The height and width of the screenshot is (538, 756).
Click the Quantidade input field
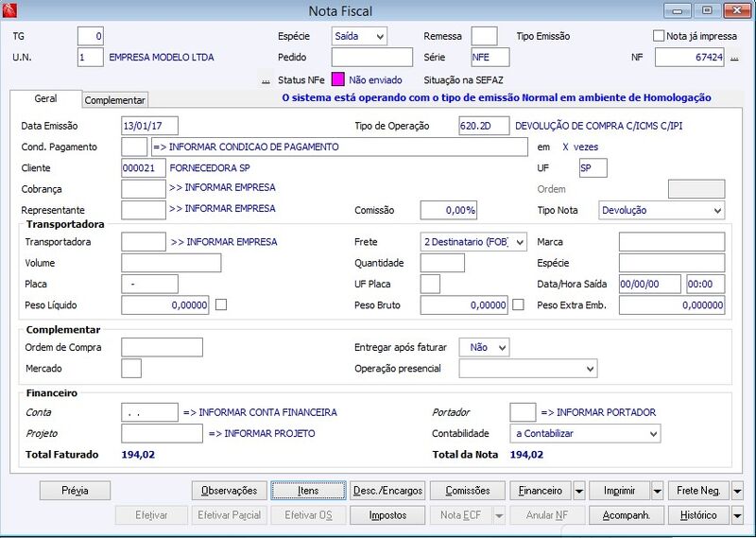(x=442, y=263)
